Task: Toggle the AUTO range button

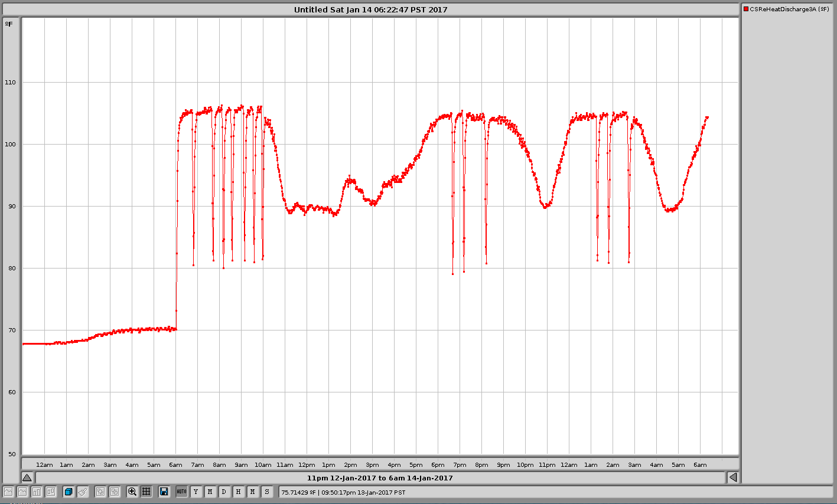Action: [181, 492]
